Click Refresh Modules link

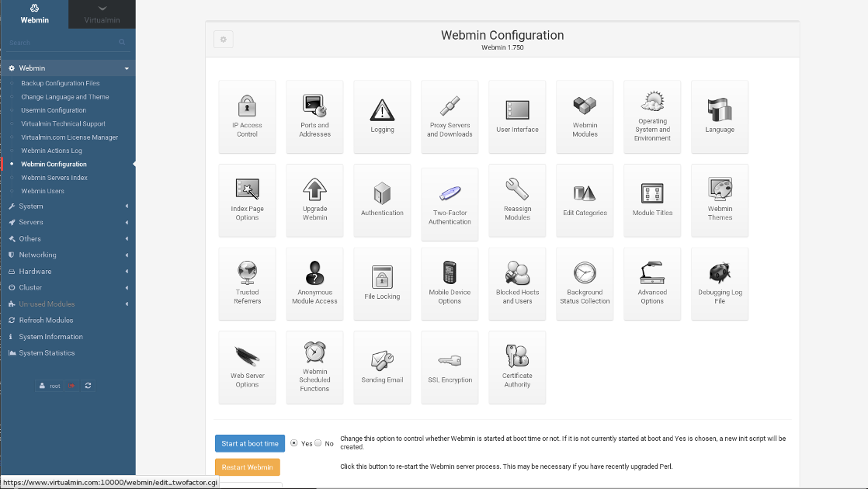click(x=46, y=321)
